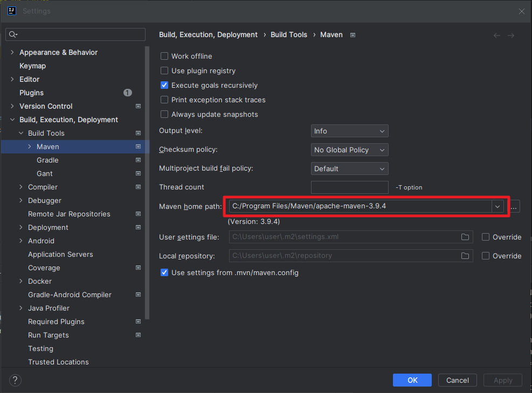Expand the Editor section

pos(12,79)
